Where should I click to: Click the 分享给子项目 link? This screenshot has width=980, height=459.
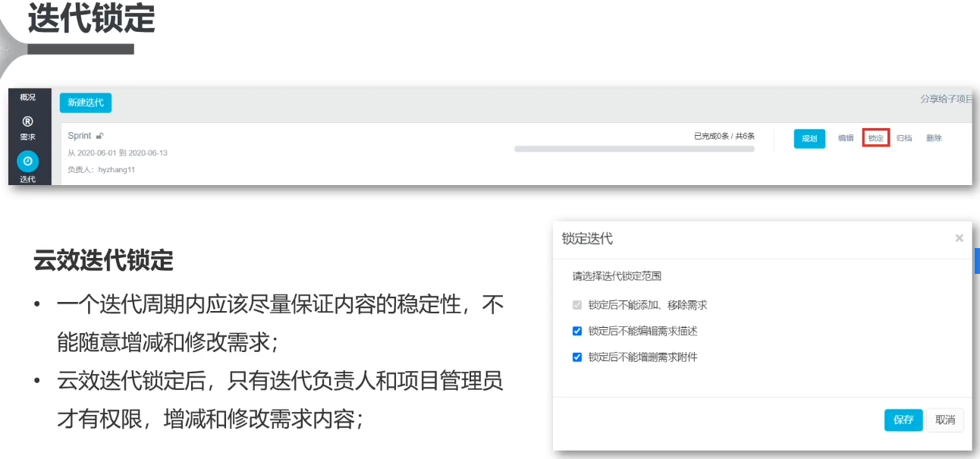pyautogui.click(x=947, y=99)
